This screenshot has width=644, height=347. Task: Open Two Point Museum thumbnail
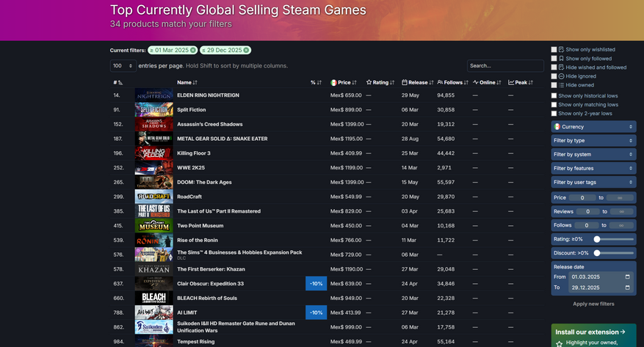[154, 226]
